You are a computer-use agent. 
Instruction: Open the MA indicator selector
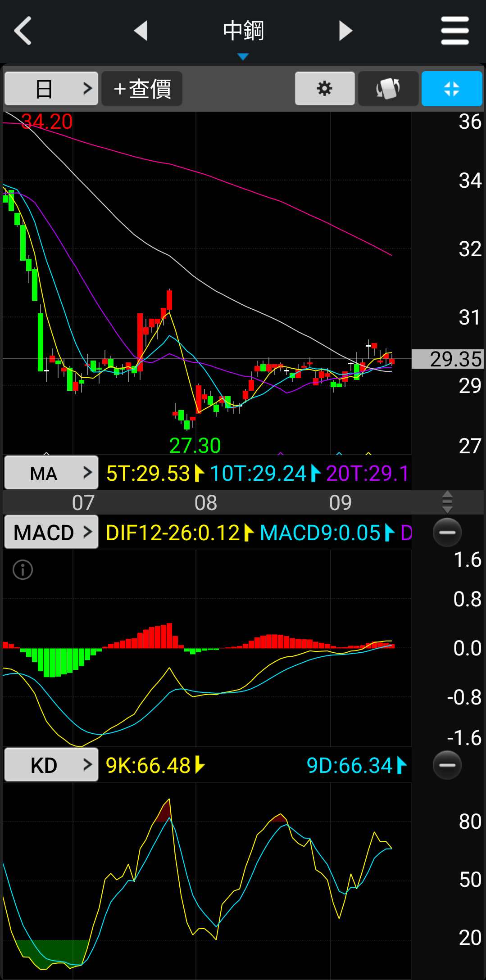51,473
